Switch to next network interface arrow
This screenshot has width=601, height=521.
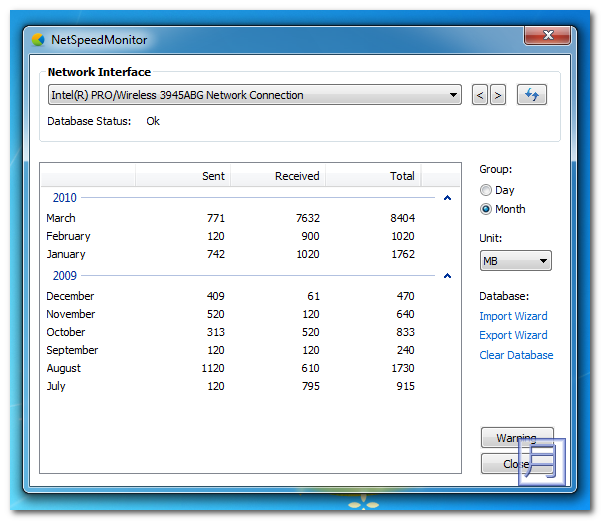[x=498, y=95]
